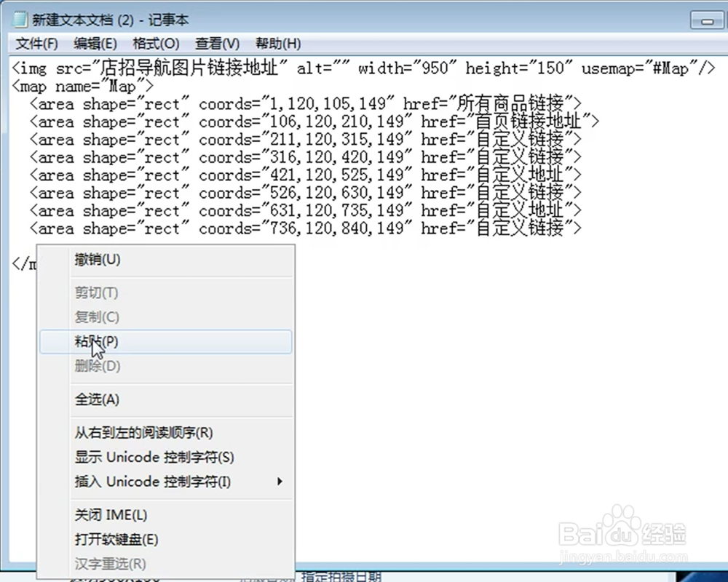This screenshot has width=728, height=582.
Task: Click usemap="#Map" text in first line
Action: (639, 68)
